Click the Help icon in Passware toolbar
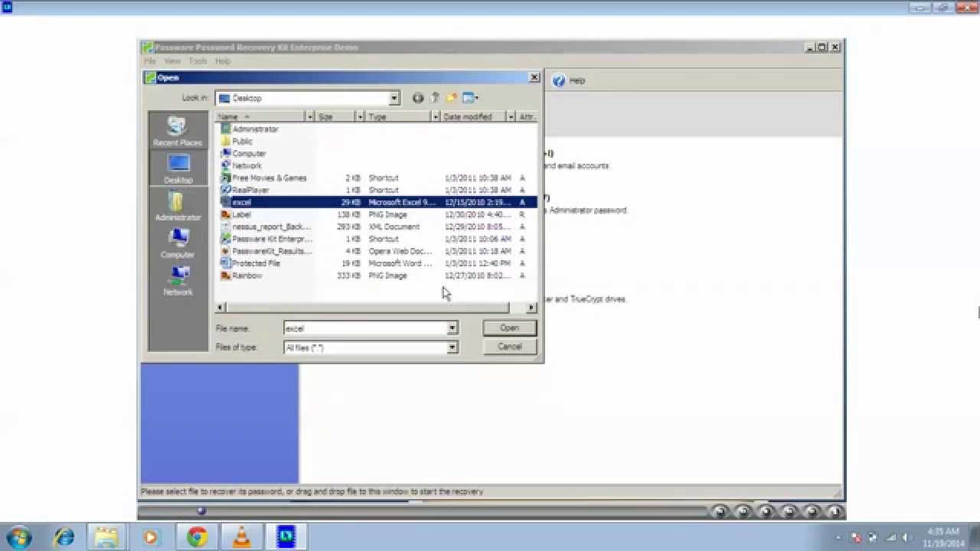Viewport: 980px width, 551px height. point(569,80)
